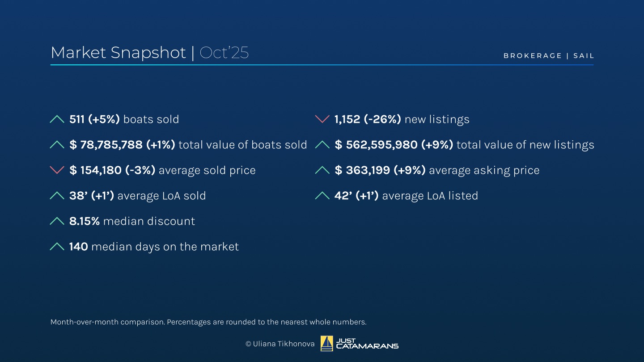
Task: Click the Oct'25 date label
Action: (224, 53)
